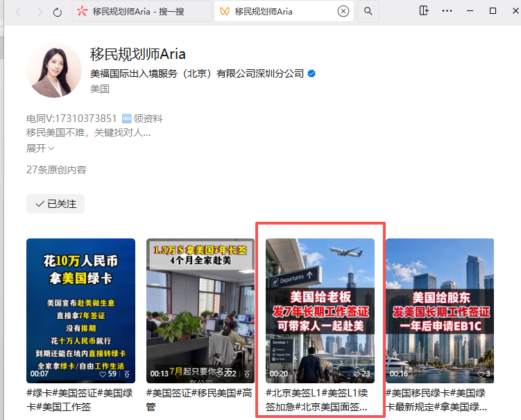The width and height of the screenshot is (521, 420).
Task: Click the 00:16 duration label
Action: coord(398,374)
